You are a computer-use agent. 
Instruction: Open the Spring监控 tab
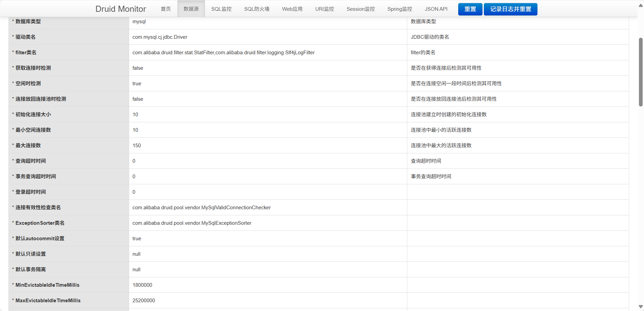tap(400, 9)
